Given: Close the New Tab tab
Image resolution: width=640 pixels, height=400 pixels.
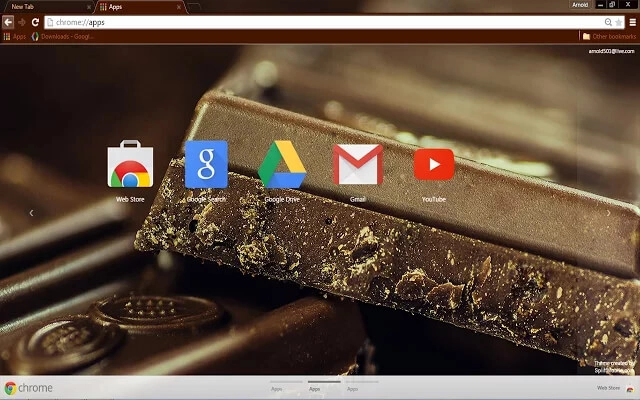Looking at the screenshot, I should point(89,7).
